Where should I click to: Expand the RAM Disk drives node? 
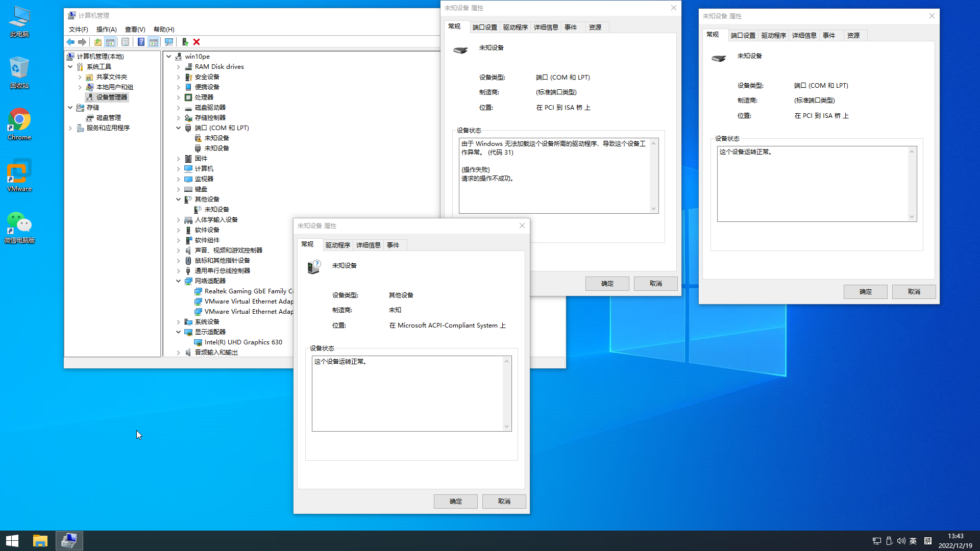tap(178, 67)
